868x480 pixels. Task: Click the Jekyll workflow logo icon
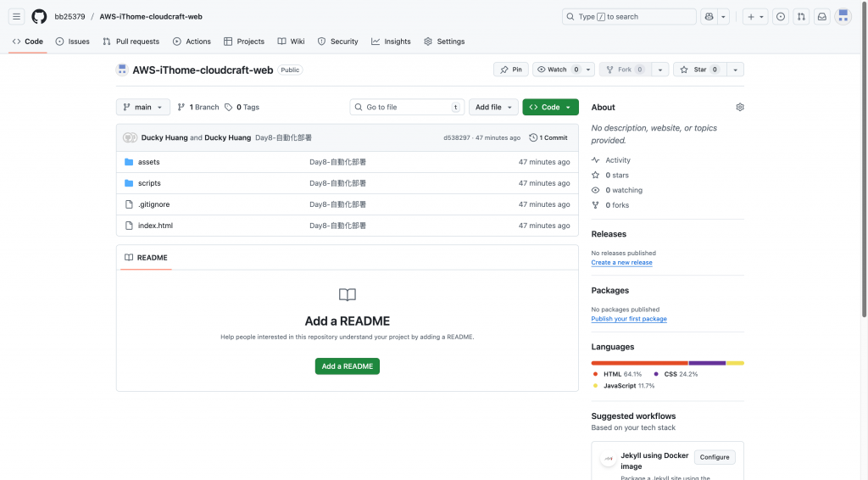pos(609,459)
